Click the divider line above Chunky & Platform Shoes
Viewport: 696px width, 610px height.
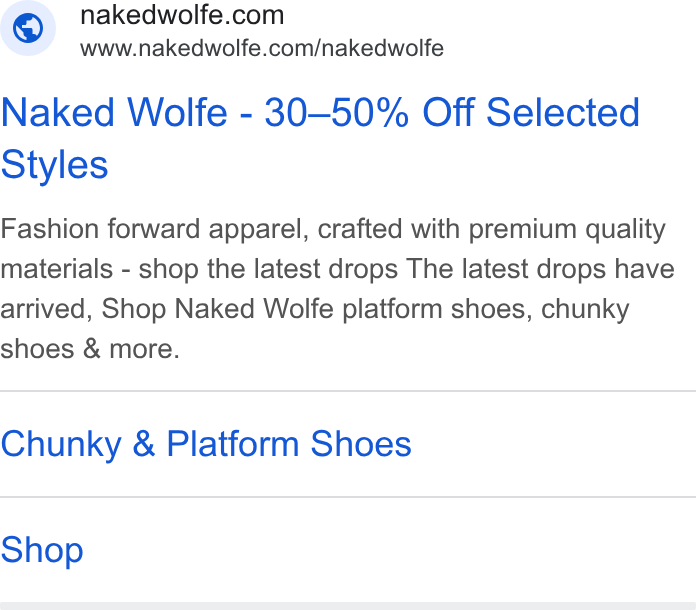tap(348, 391)
